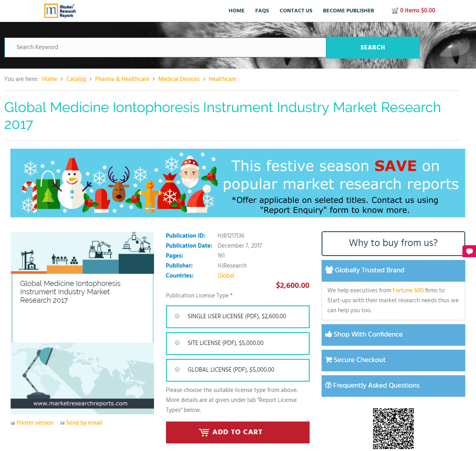Image resolution: width=476 pixels, height=451 pixels.
Task: Click the date December 7, 2017
Action: [x=239, y=246]
